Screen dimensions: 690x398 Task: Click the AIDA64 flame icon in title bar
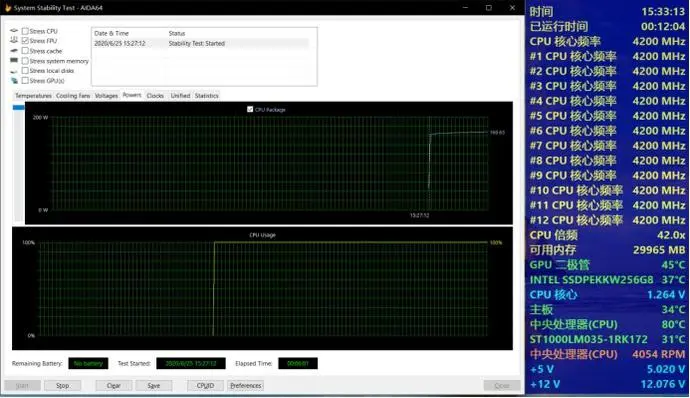click(x=8, y=8)
